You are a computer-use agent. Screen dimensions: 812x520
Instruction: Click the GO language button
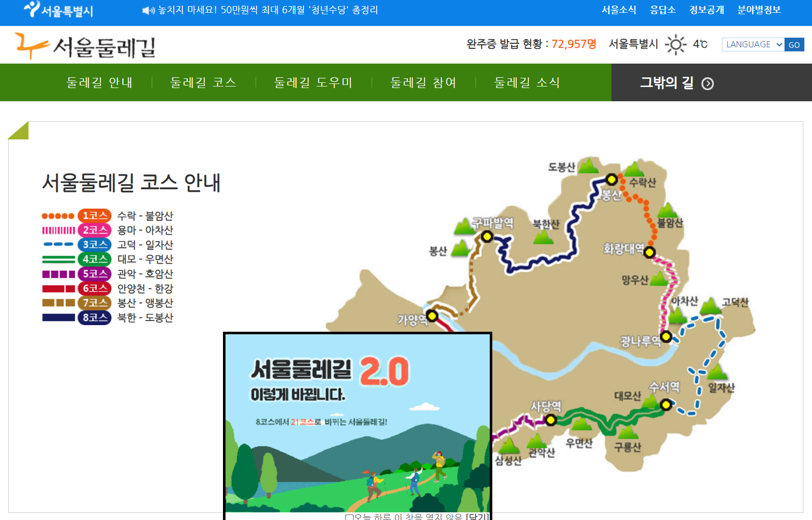(x=794, y=44)
